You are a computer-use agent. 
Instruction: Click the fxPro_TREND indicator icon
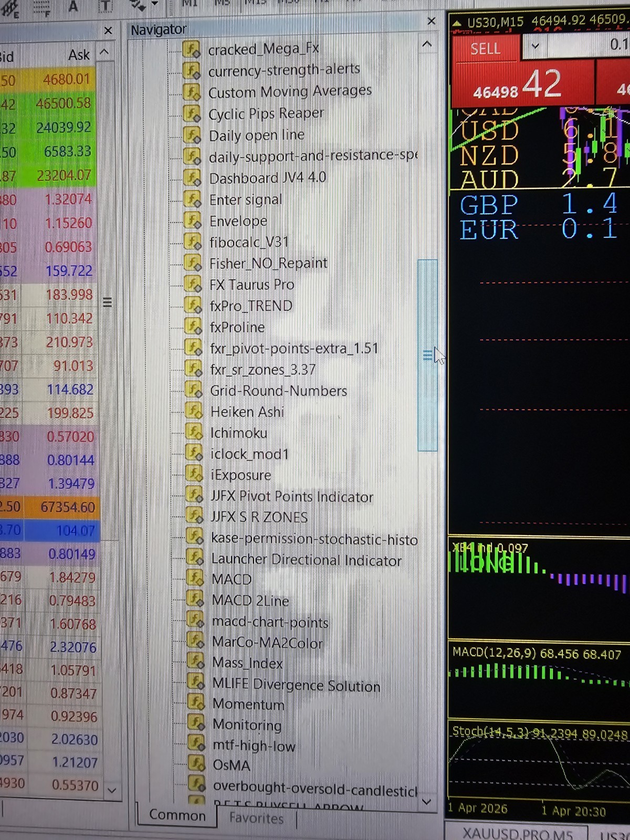point(193,305)
